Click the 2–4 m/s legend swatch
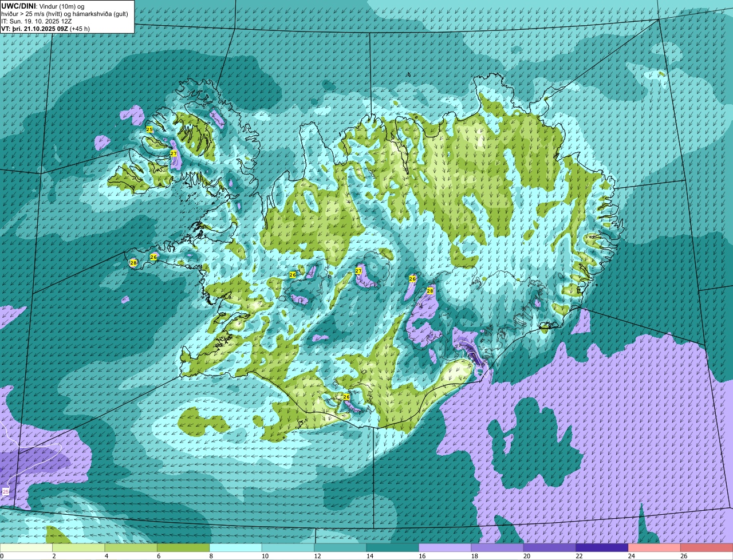This screenshot has height=560, width=733. point(78,547)
